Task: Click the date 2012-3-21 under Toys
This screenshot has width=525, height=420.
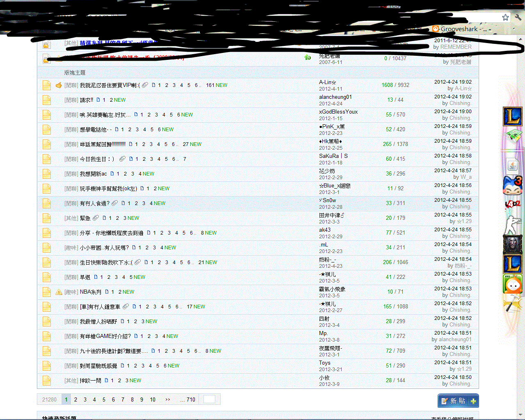Action: [x=331, y=369]
